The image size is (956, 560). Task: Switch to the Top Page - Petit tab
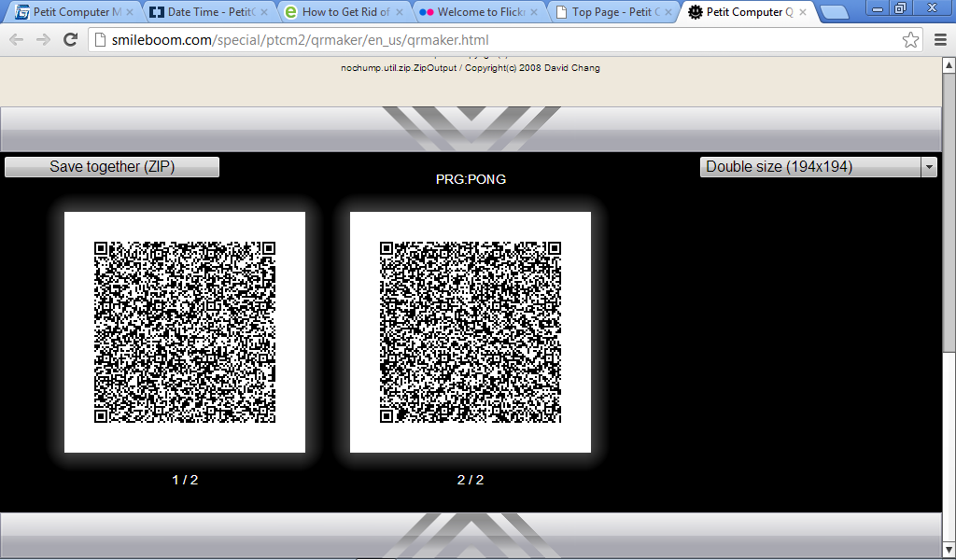point(612,12)
